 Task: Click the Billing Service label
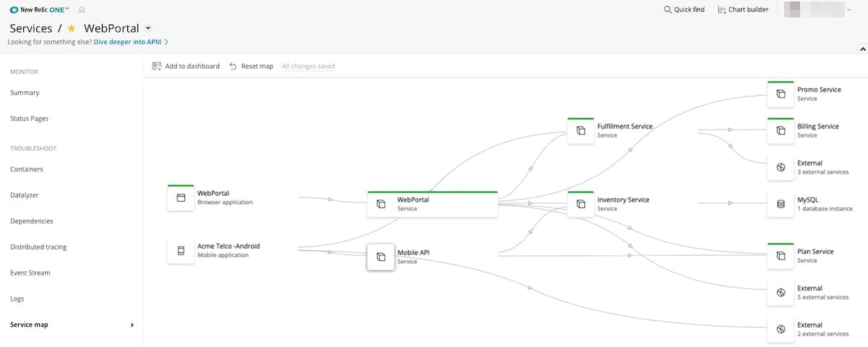[818, 126]
